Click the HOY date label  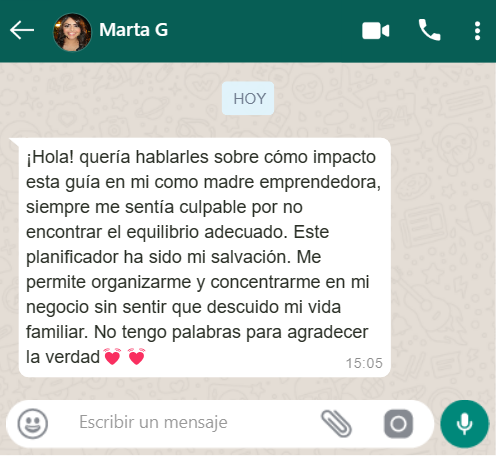pos(248,98)
